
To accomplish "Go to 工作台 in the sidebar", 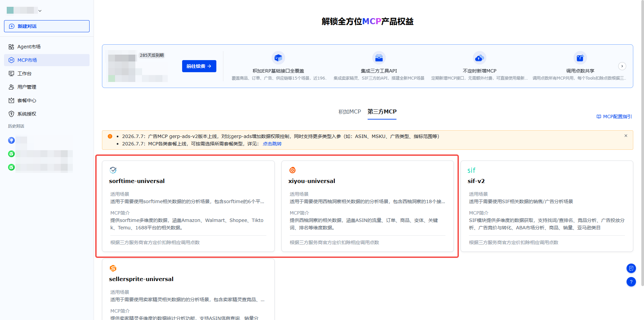I will [47, 74].
